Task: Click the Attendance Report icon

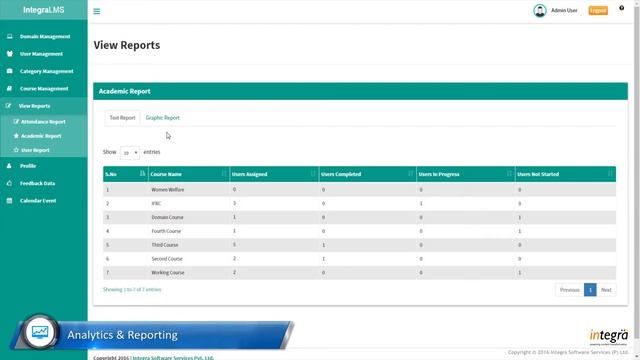Action: click(16, 121)
